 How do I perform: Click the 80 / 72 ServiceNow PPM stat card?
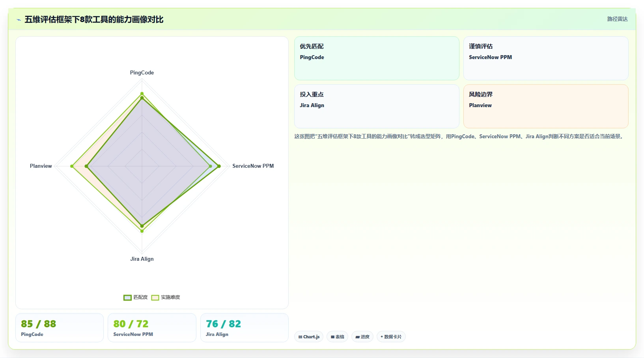[152, 328]
